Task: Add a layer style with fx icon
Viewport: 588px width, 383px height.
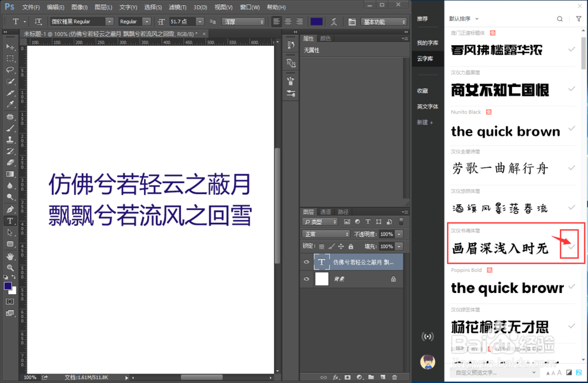Action: [x=336, y=377]
